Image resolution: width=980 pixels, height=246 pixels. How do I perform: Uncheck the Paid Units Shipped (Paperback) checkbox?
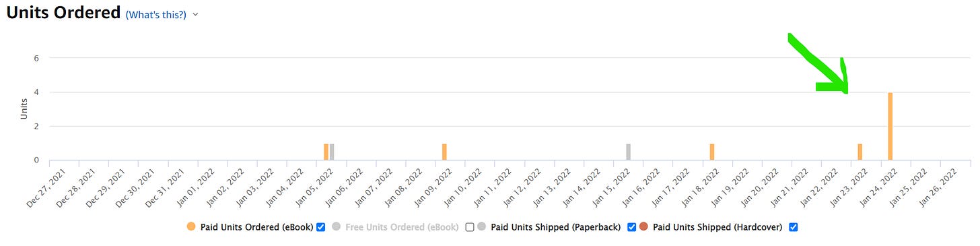[631, 227]
